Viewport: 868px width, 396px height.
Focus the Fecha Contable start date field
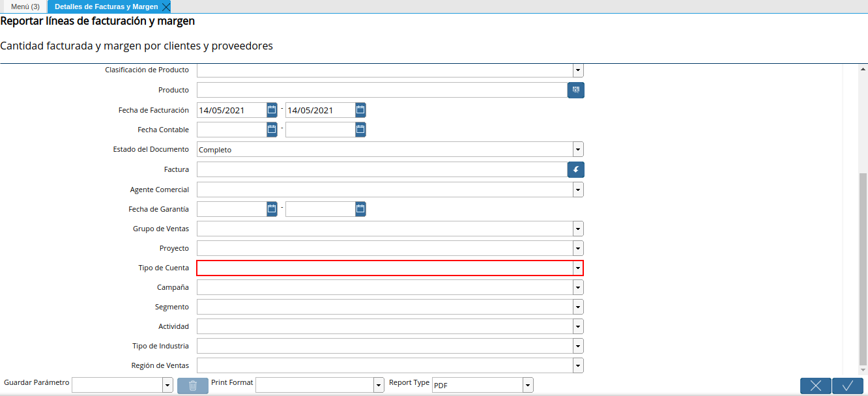[x=231, y=130]
